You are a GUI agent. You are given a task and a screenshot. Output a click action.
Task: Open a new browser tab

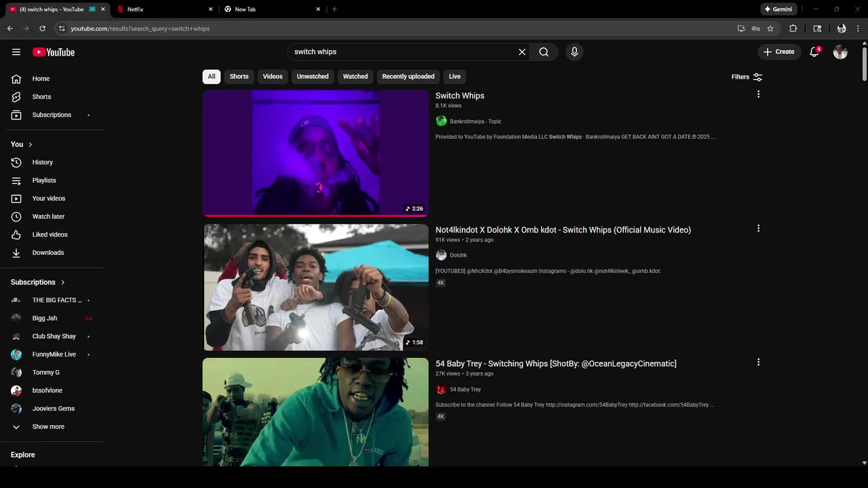334,9
